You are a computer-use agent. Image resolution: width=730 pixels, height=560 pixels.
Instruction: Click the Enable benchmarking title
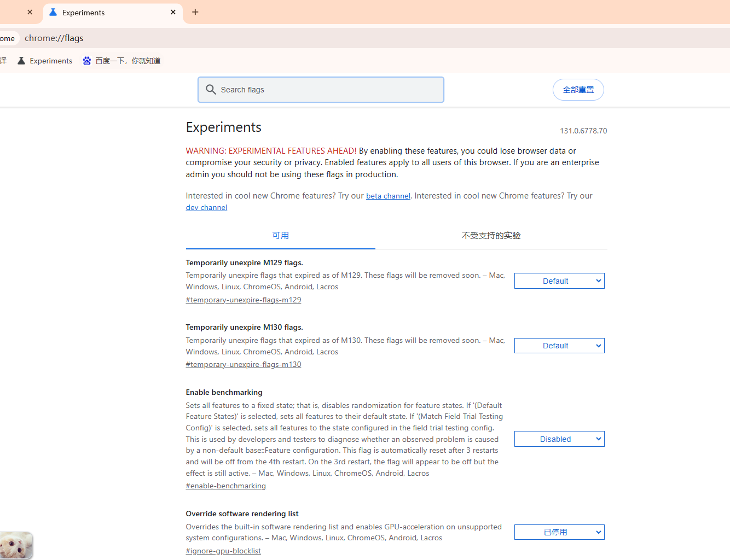224,392
